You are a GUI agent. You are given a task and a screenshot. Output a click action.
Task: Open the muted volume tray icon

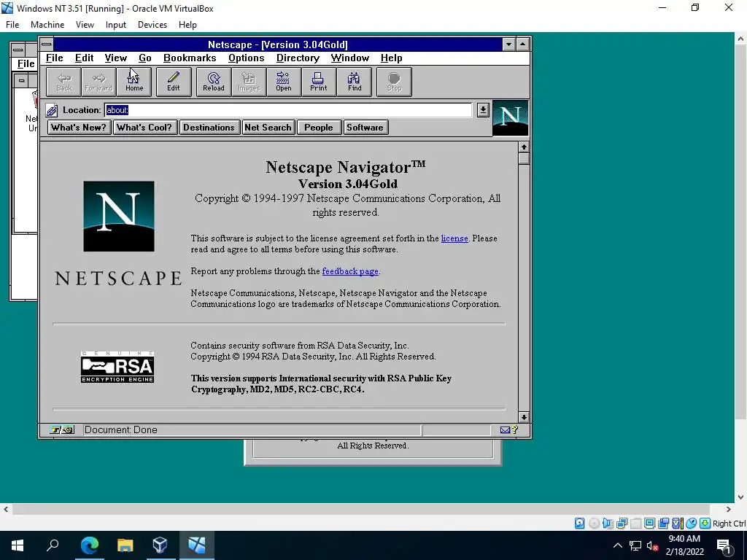coord(652,545)
